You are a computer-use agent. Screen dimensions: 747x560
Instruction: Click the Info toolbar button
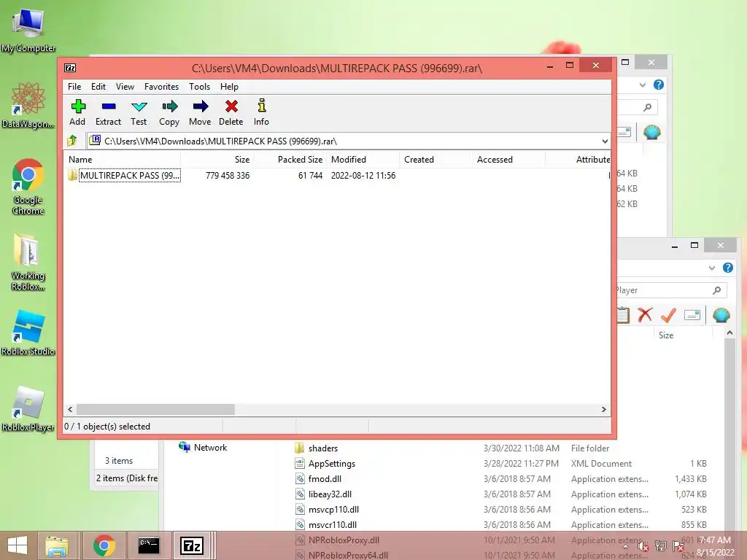(x=261, y=113)
